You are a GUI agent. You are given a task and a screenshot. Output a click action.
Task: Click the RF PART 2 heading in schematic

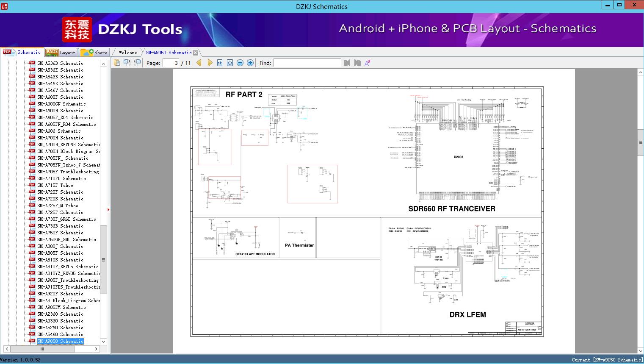tap(244, 94)
